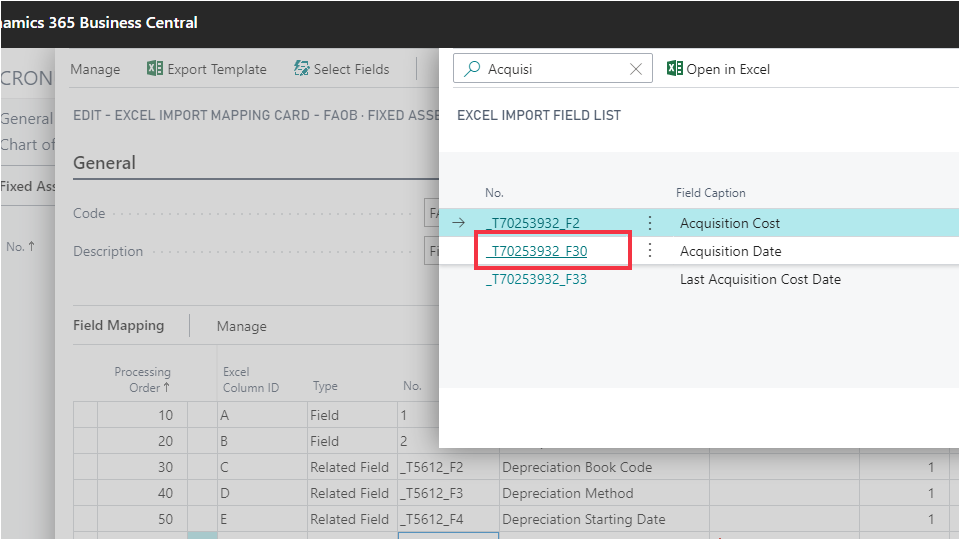Open Manage menu in Field Mapping section
This screenshot has width=960, height=540.
[241, 326]
